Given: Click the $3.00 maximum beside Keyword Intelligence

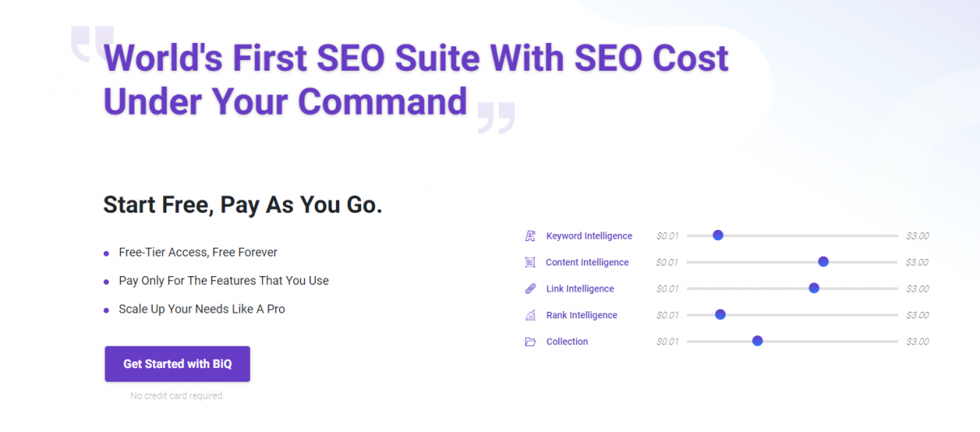Looking at the screenshot, I should coord(918,236).
